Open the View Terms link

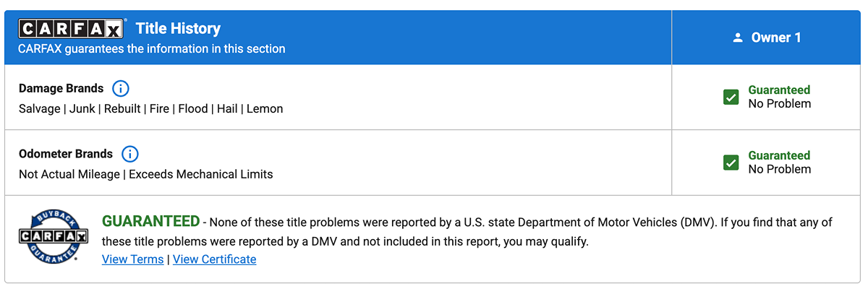tap(132, 259)
